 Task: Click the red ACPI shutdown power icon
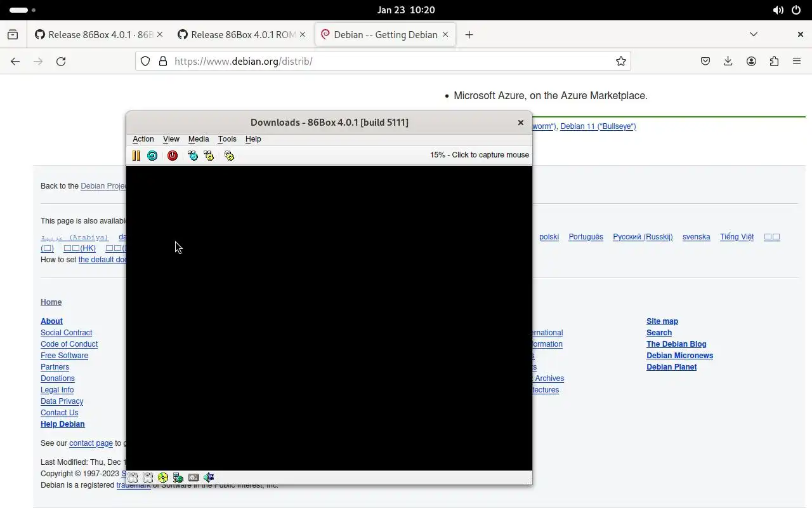173,156
